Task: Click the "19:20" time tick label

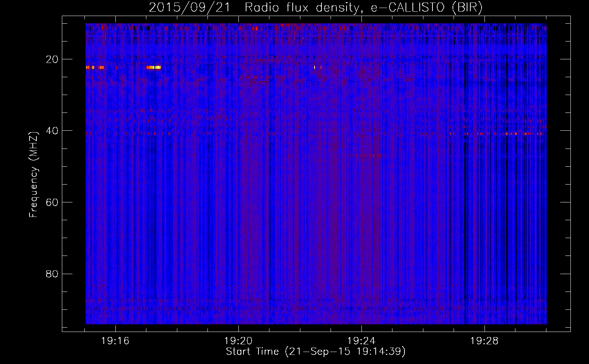Action: point(238,341)
